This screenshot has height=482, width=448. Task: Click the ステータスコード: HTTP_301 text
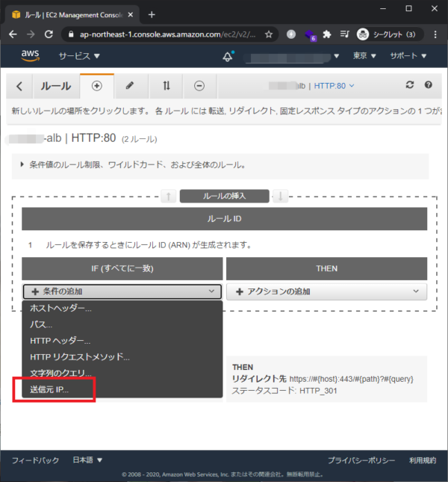(x=284, y=391)
